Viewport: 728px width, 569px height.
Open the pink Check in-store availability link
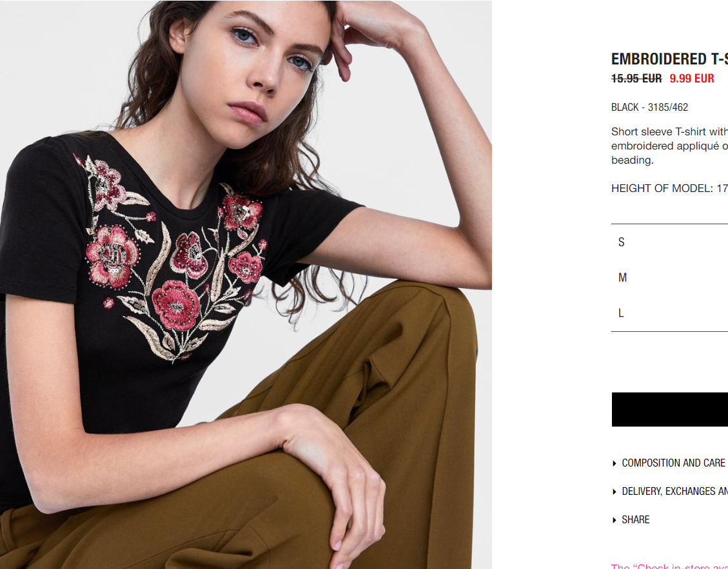pos(669,566)
